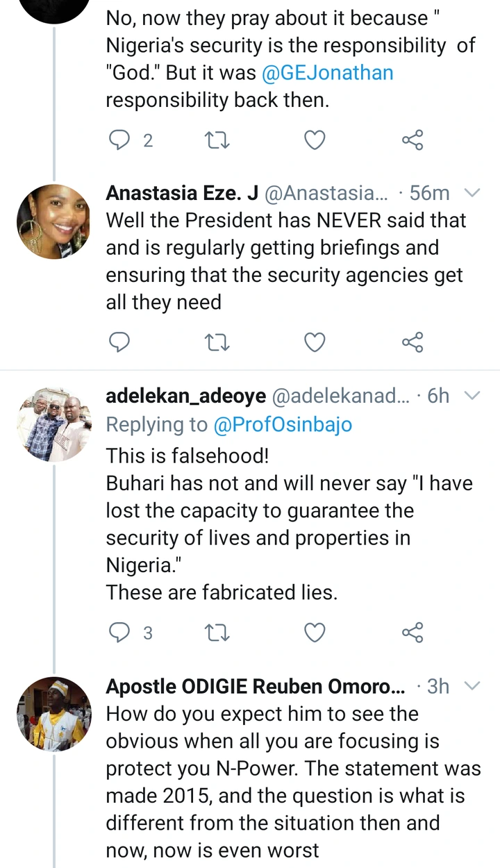Open Anastasia Eze's profile picture

53,222
